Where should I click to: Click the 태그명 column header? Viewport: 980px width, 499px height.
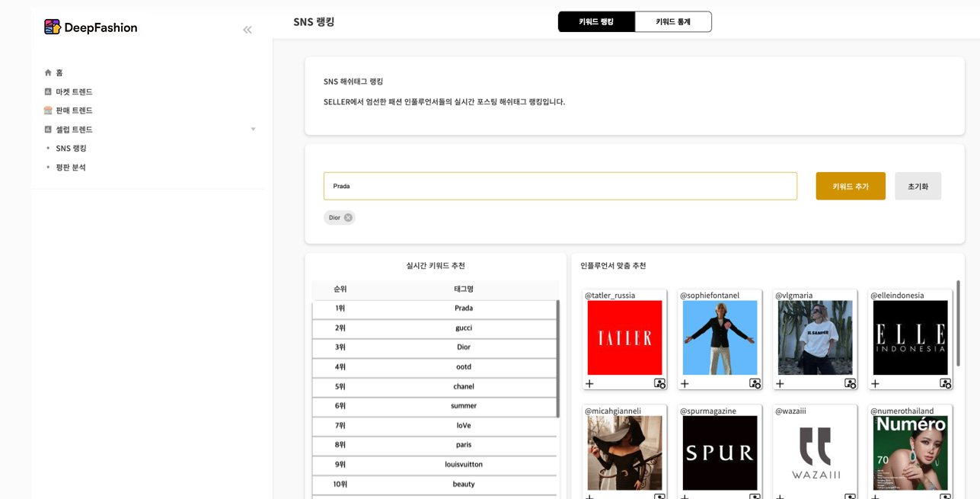[464, 289]
